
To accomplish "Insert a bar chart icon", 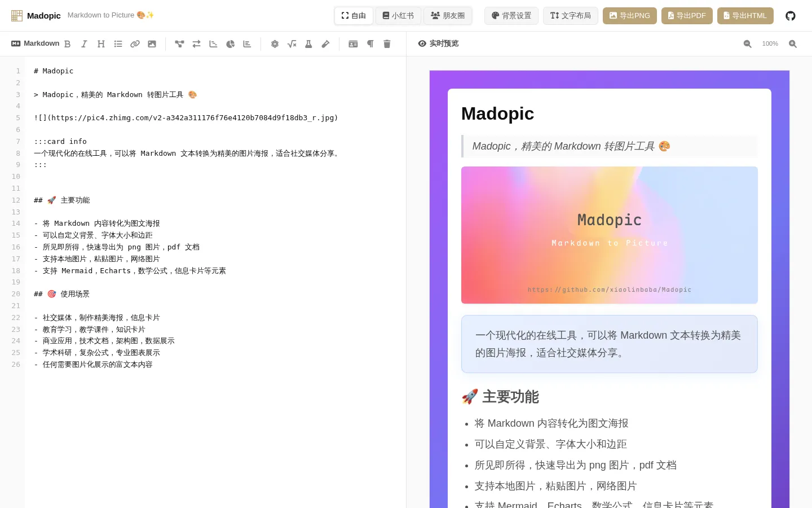I will point(247,44).
